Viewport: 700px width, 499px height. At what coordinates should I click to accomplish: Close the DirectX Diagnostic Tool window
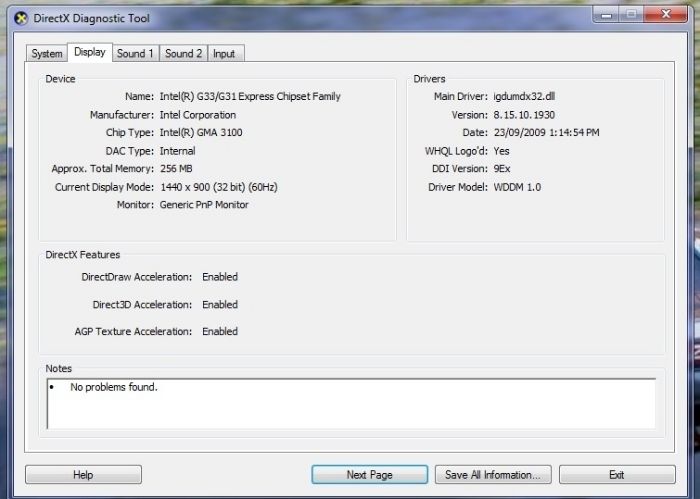[666, 14]
